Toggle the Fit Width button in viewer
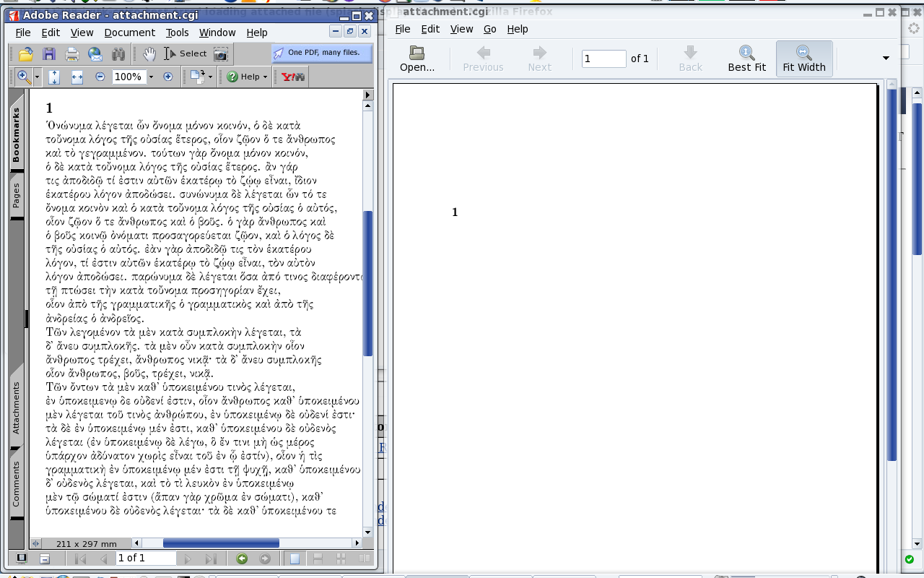The image size is (924, 578). (x=803, y=59)
